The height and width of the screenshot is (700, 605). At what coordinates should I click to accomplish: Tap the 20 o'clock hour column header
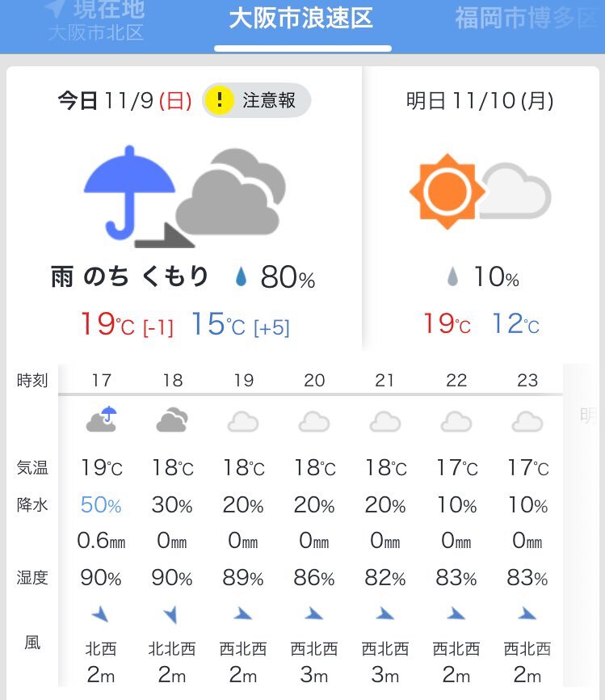point(314,380)
